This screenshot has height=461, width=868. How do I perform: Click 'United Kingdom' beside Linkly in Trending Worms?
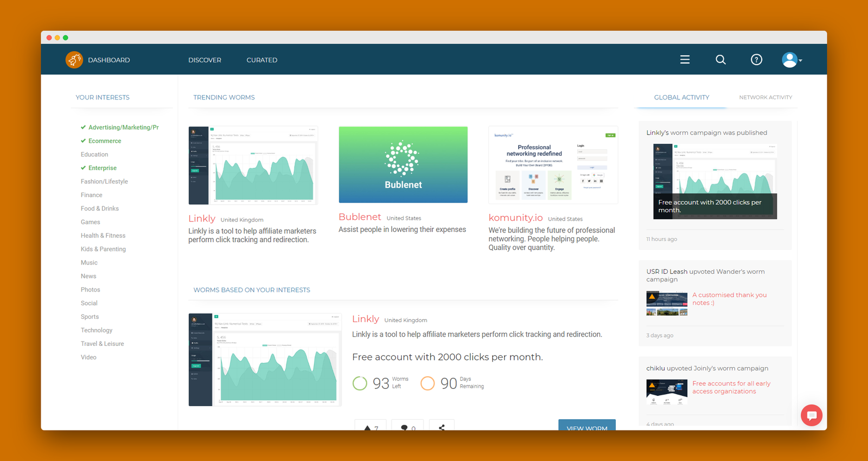pyautogui.click(x=242, y=220)
